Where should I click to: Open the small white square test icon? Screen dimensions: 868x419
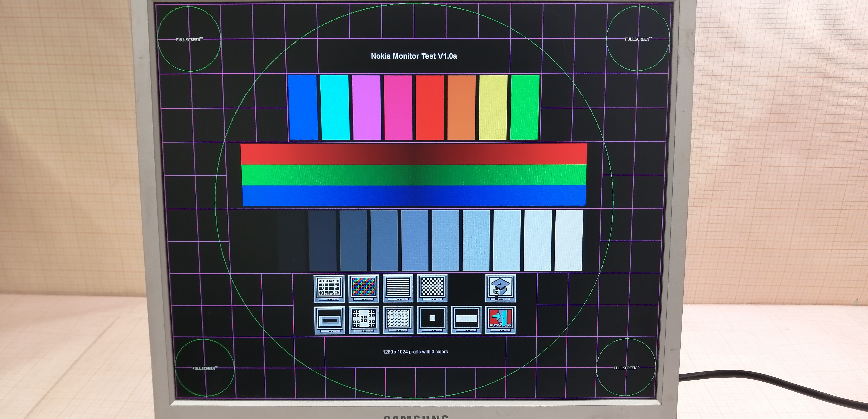(x=432, y=320)
